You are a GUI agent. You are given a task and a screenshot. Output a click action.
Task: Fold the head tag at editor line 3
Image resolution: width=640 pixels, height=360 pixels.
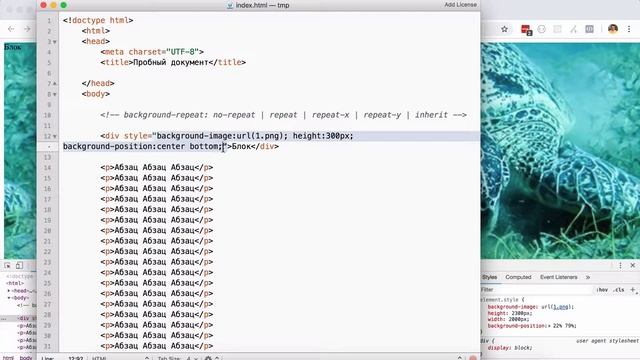[55, 42]
